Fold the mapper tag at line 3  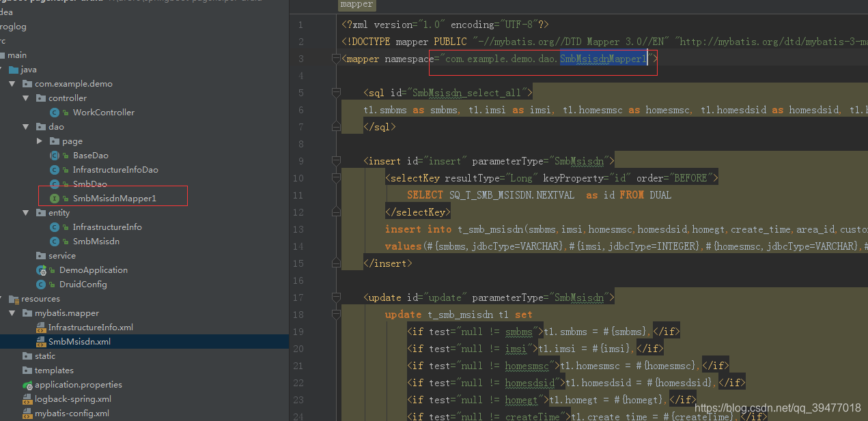pyautogui.click(x=336, y=59)
